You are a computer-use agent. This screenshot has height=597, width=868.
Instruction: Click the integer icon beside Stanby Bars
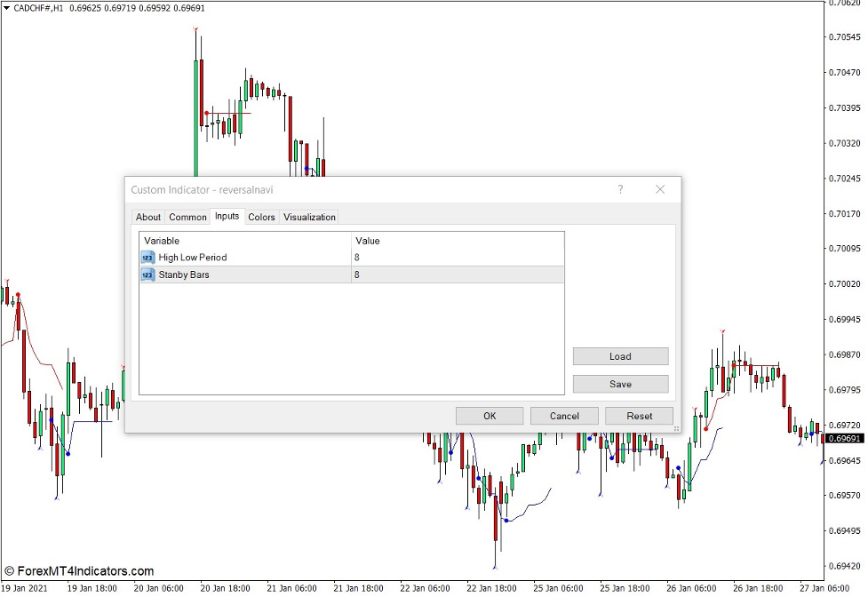pos(147,275)
